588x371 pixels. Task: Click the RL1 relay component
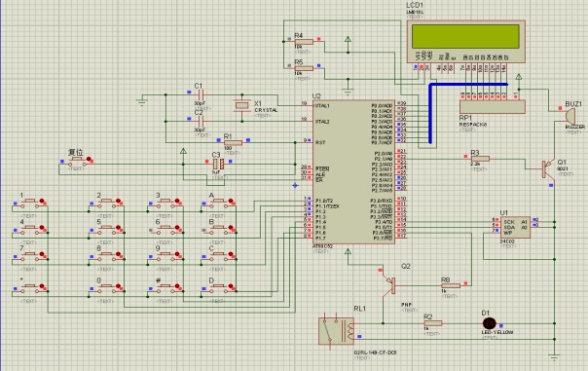pyautogui.click(x=337, y=330)
